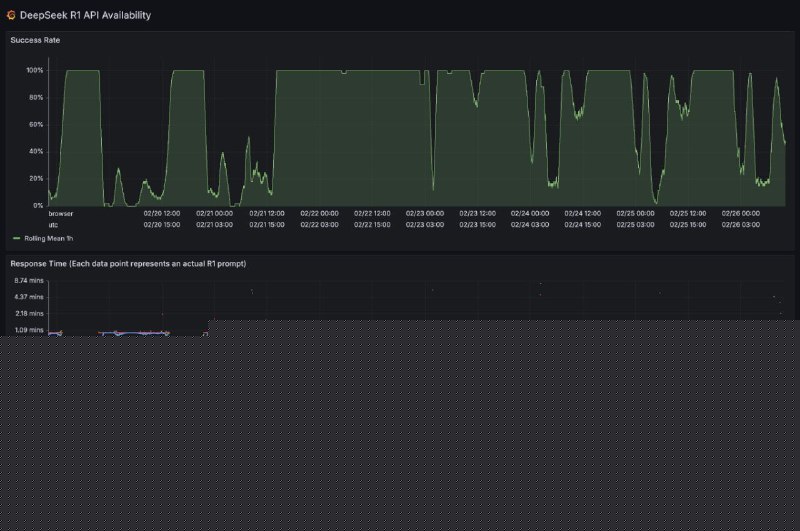Click the 02/21 15:00 utc time label

click(267, 225)
